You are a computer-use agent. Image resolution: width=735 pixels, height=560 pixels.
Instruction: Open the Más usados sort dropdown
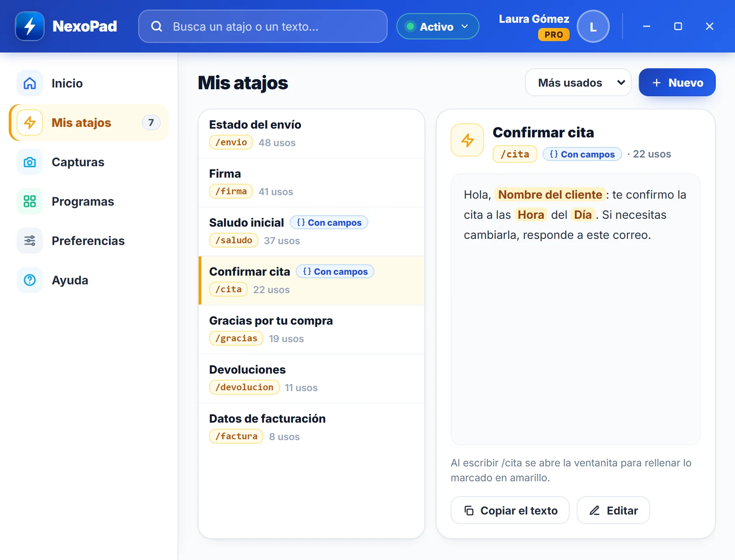(x=578, y=82)
